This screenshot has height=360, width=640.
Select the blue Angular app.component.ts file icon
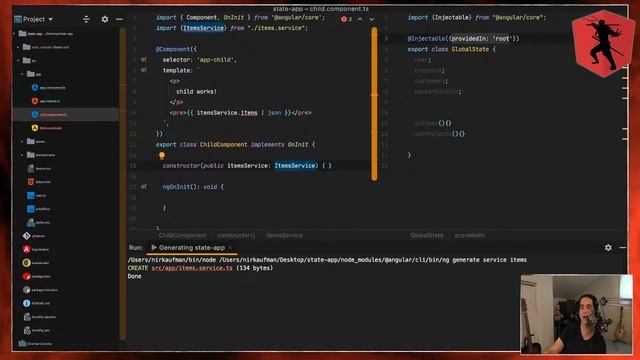pyautogui.click(x=35, y=87)
